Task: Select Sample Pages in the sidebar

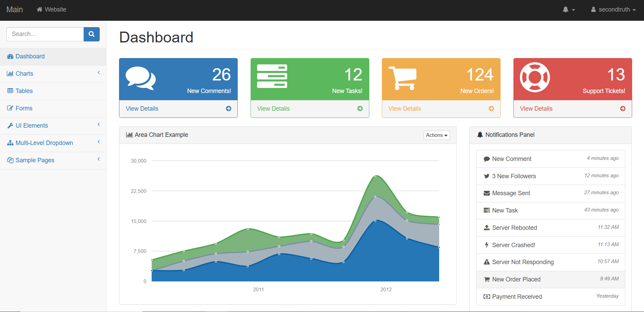Action: (x=53, y=161)
